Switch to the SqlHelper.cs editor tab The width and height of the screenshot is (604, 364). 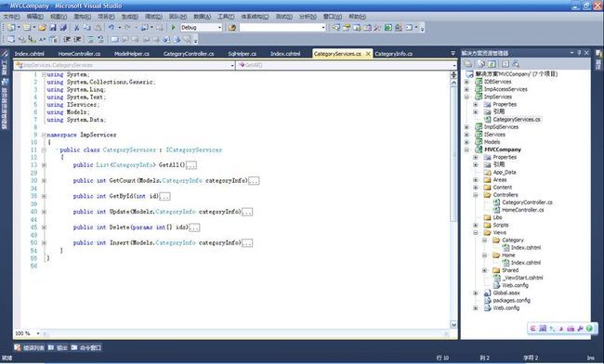tap(242, 54)
